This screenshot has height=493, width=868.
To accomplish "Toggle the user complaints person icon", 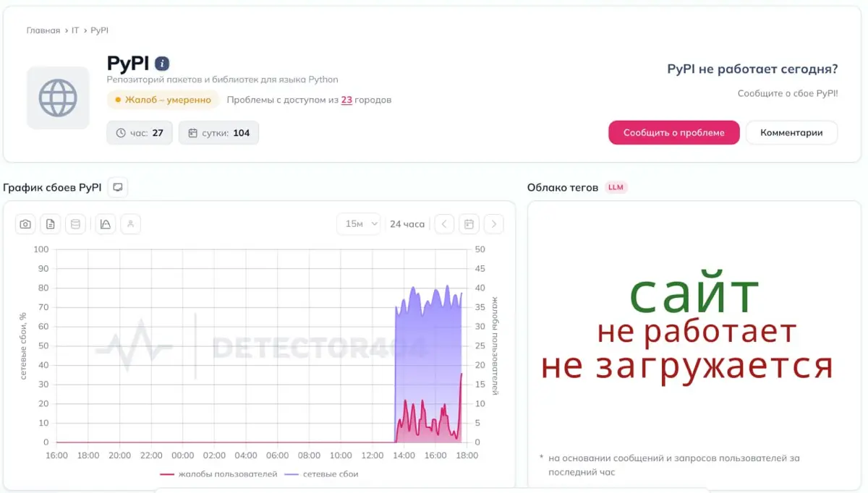I will pyautogui.click(x=131, y=224).
